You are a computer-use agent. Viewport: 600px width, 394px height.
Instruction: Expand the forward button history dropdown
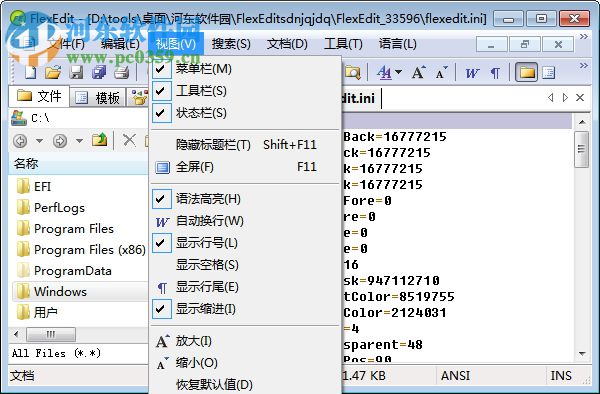79,141
